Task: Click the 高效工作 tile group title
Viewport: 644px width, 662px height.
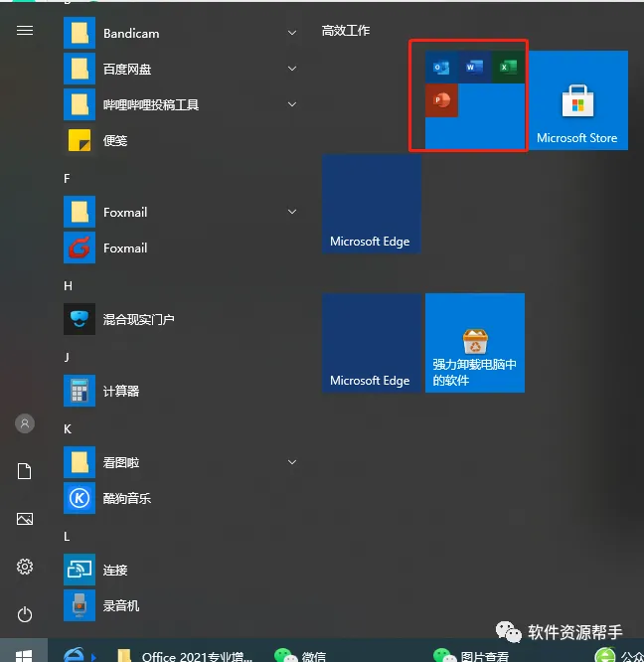Action: (x=346, y=31)
